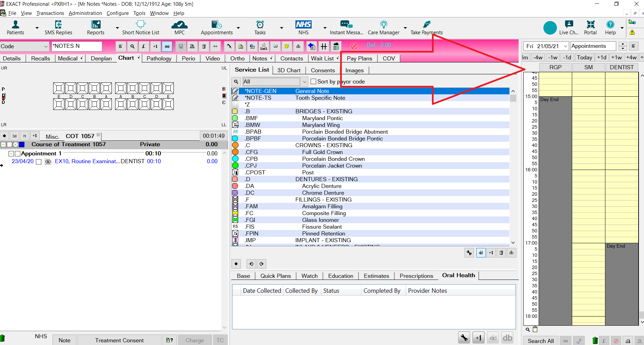This screenshot has width=644, height=345.
Task: Open the Reports dropdown arrow
Action: pyautogui.click(x=117, y=28)
